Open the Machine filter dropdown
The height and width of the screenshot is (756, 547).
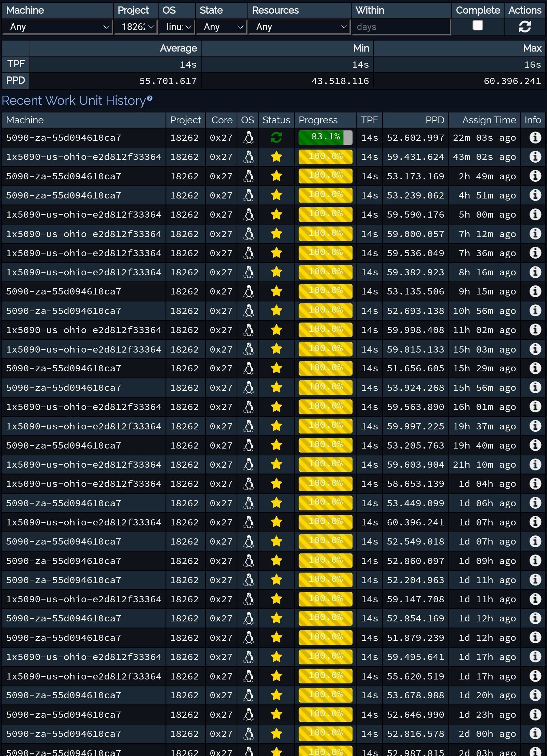[x=57, y=27]
